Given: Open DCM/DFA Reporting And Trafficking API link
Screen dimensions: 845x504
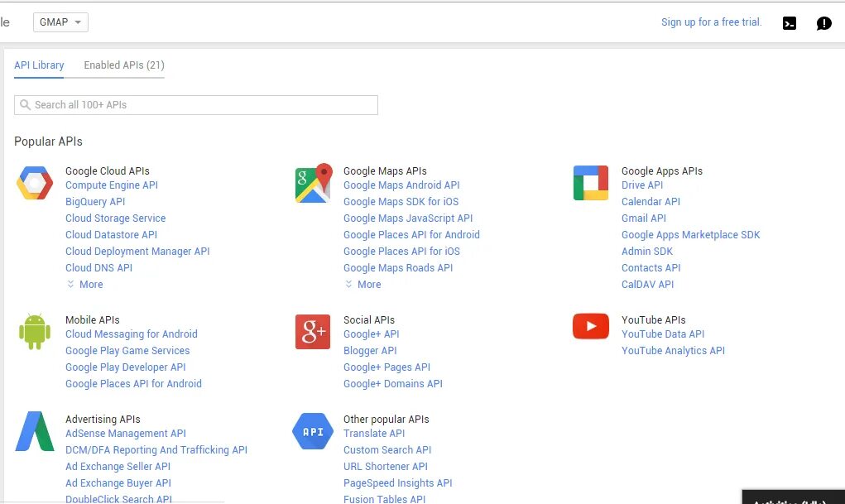Looking at the screenshot, I should point(156,450).
